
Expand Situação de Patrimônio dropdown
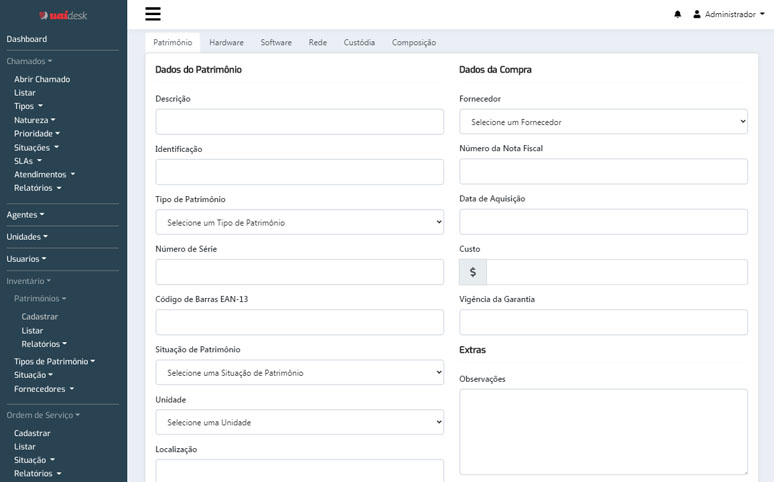[x=299, y=372]
